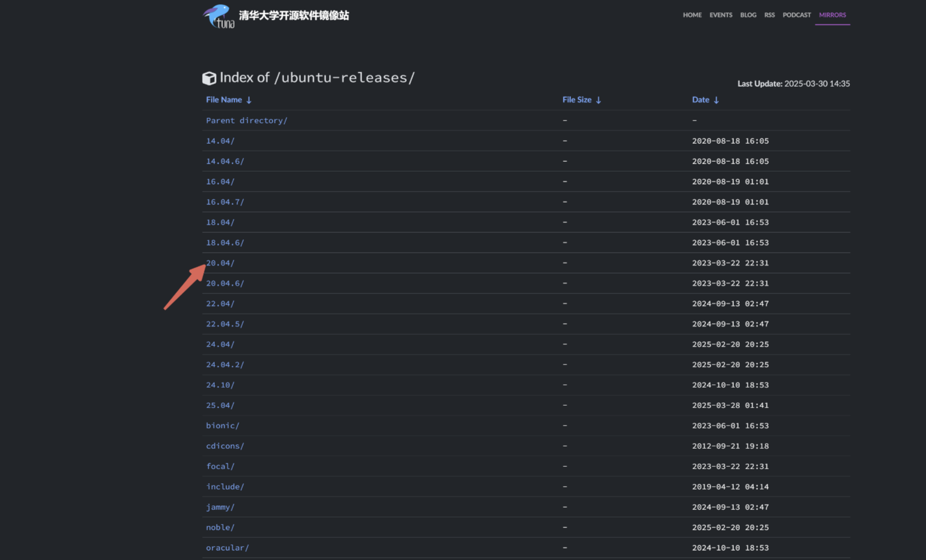Sort by File Size column header

[581, 100]
